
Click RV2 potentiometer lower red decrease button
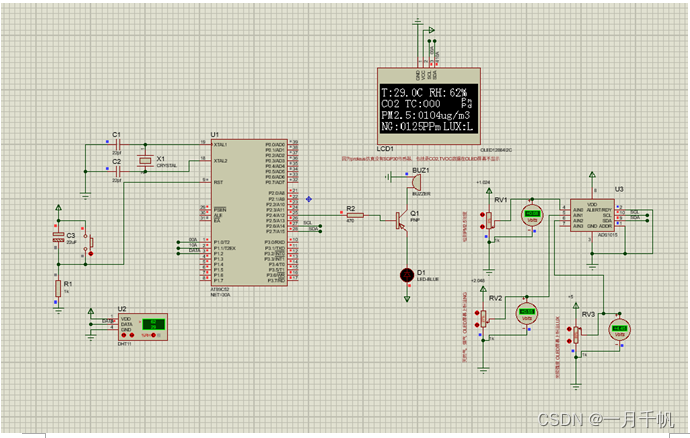(477, 325)
